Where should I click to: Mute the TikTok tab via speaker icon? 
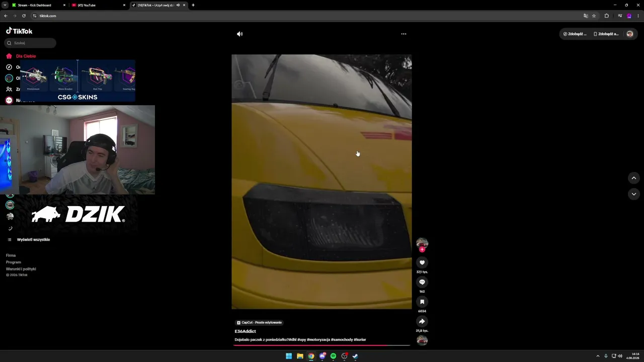178,5
